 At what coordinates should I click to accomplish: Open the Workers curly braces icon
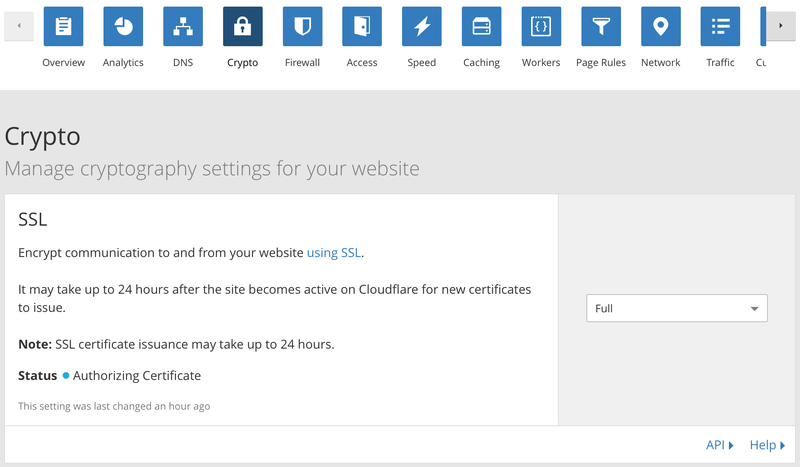pyautogui.click(x=541, y=26)
